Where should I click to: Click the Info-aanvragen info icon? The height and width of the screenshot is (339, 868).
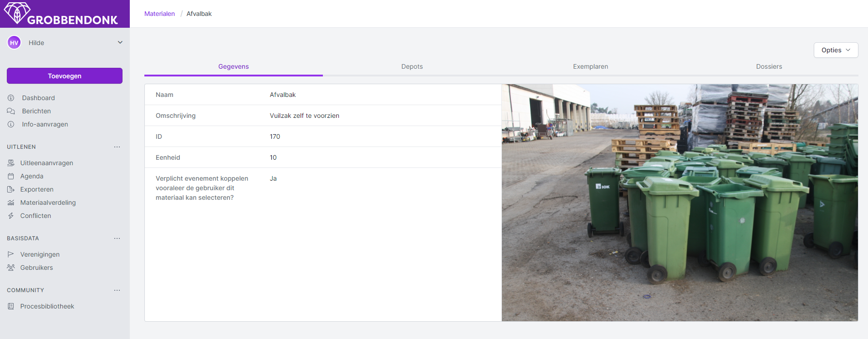pos(11,124)
